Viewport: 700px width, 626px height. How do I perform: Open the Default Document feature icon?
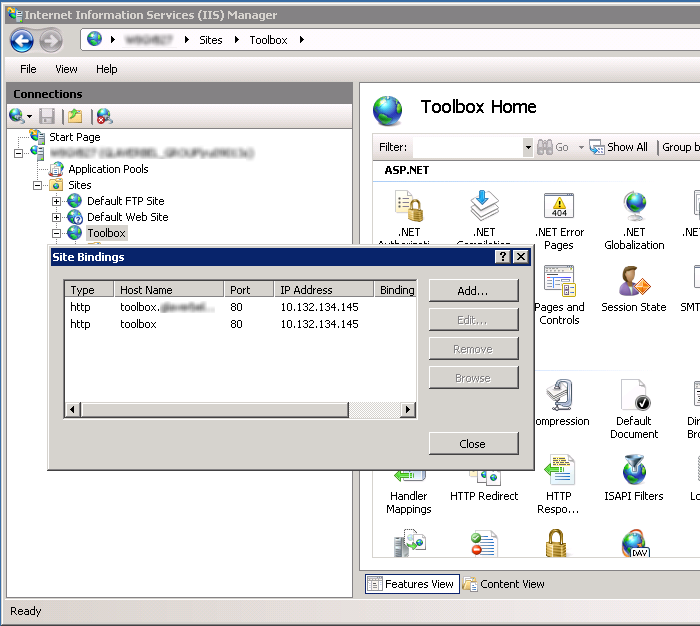click(634, 397)
